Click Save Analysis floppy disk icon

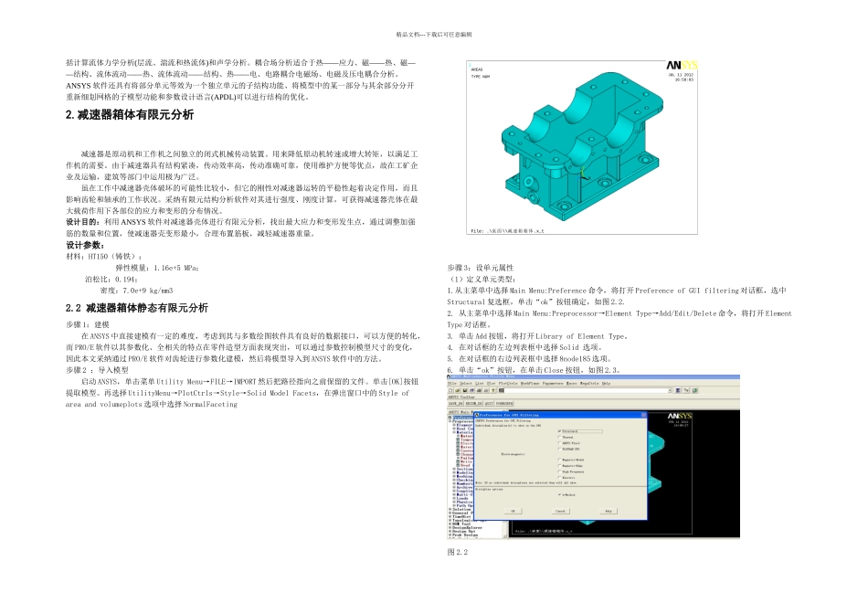coord(465,390)
